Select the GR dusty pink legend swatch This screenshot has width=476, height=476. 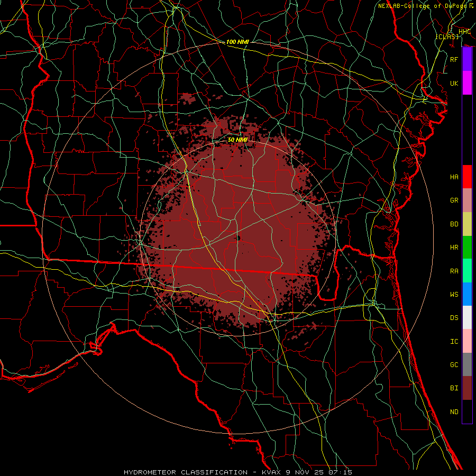467,200
